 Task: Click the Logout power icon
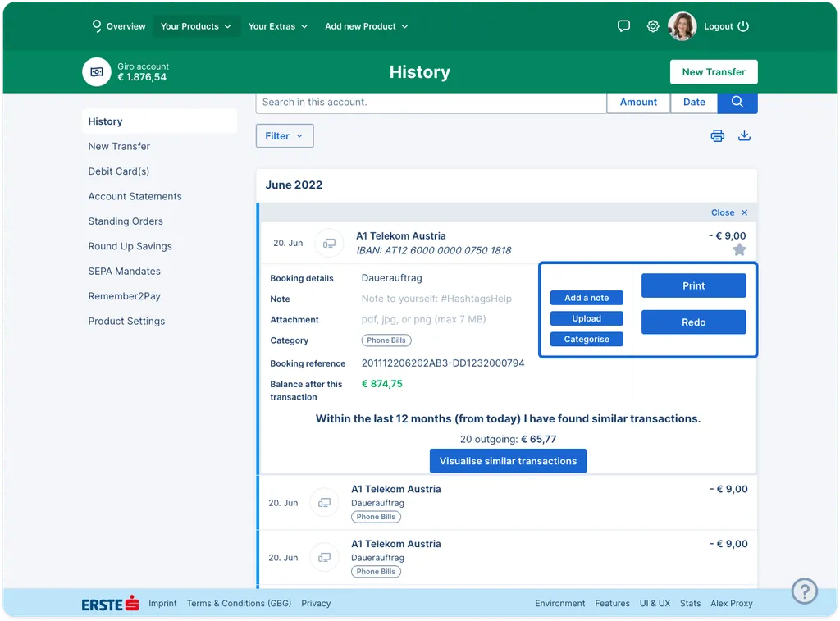pyautogui.click(x=743, y=26)
